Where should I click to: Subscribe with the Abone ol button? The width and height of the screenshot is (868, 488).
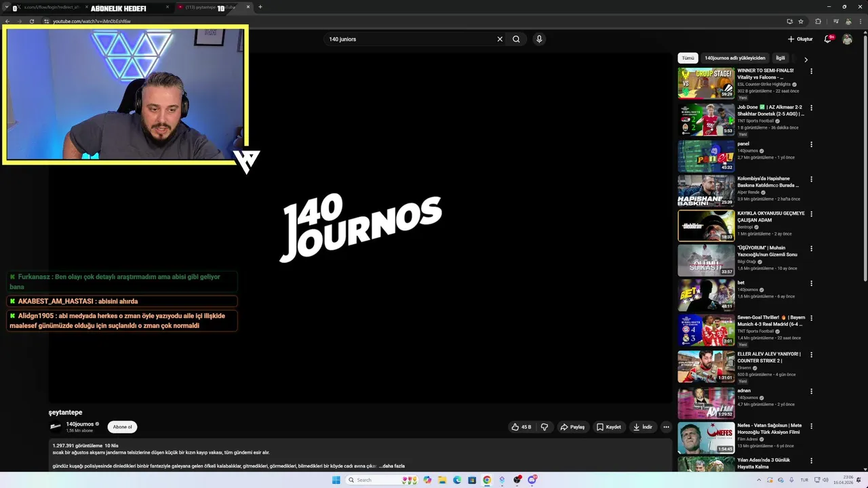[x=122, y=427]
